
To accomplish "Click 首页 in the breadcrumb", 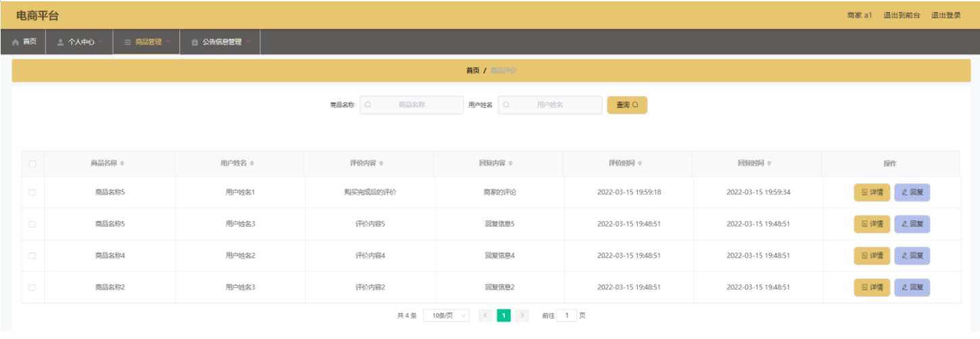I will tap(473, 70).
